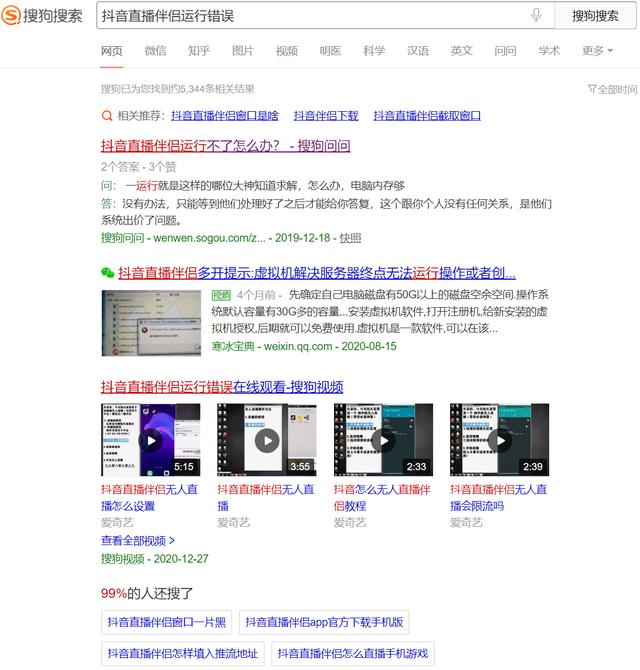
Task: Click the 2019-12-18 result date text
Action: (302, 238)
